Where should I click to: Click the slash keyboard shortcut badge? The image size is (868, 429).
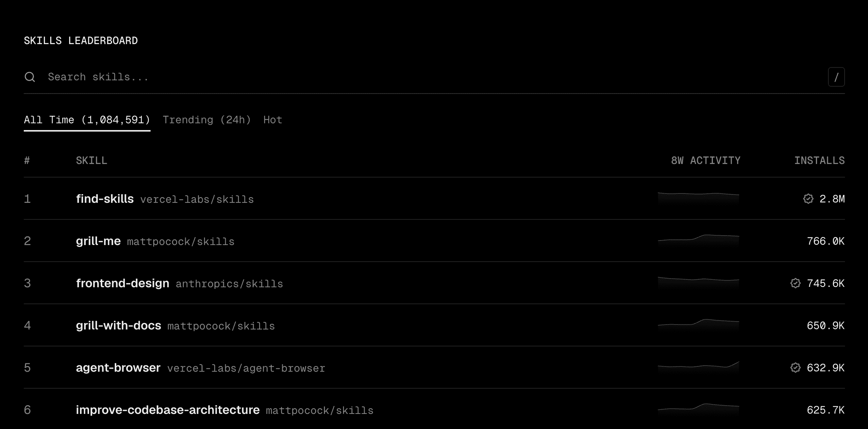[x=836, y=77]
